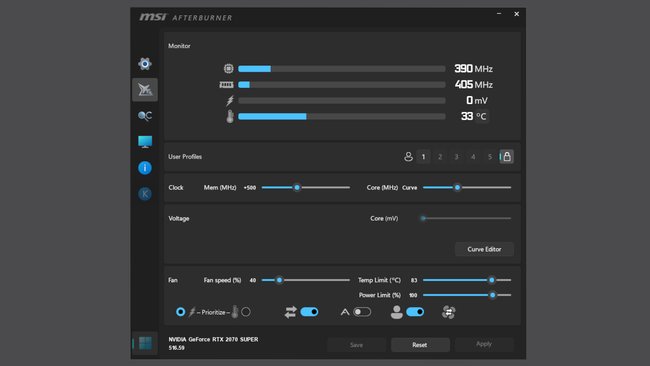
Task: Select user profile 5
Action: [x=490, y=157]
